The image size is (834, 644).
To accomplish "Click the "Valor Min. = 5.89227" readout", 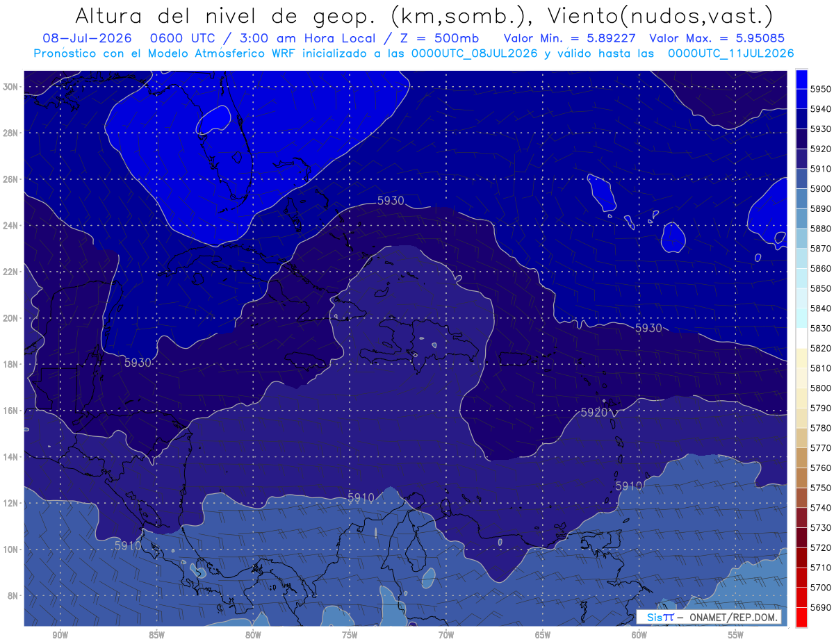I will coord(569,38).
